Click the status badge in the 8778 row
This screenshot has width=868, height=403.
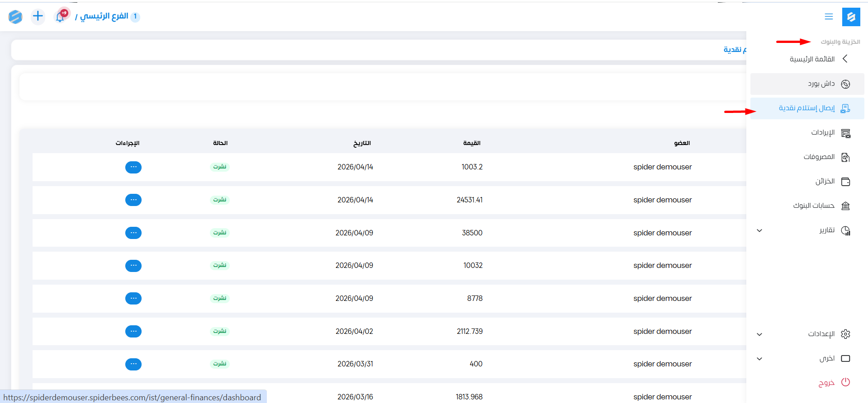(x=220, y=298)
